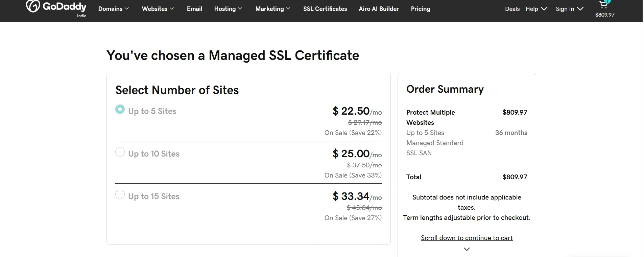Screen dimensions: 644x257
Task: Click the struck-through $ 37.50/mo price
Action: point(364,165)
